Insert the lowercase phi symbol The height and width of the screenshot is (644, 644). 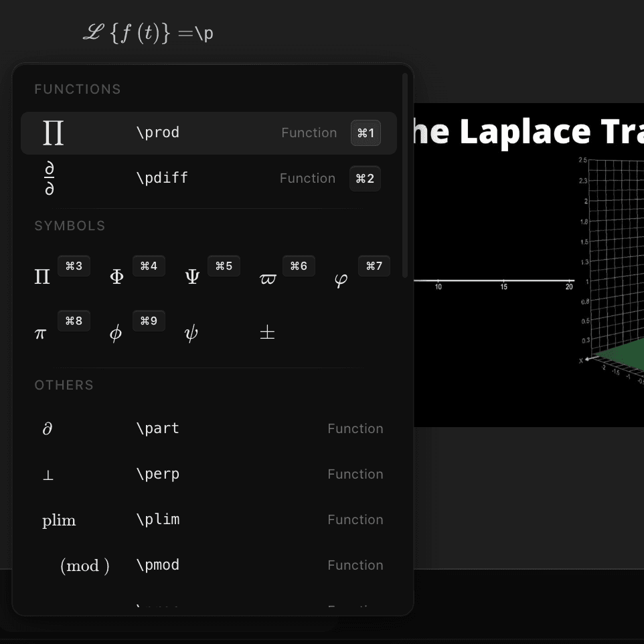click(116, 333)
